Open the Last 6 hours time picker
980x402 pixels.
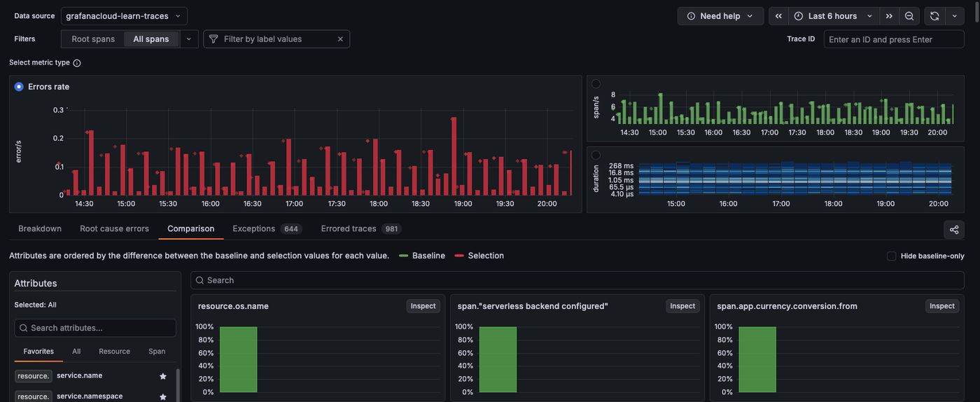834,16
